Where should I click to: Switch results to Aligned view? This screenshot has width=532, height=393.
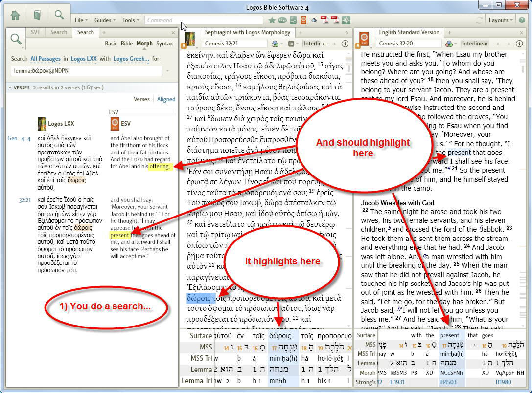166,99
